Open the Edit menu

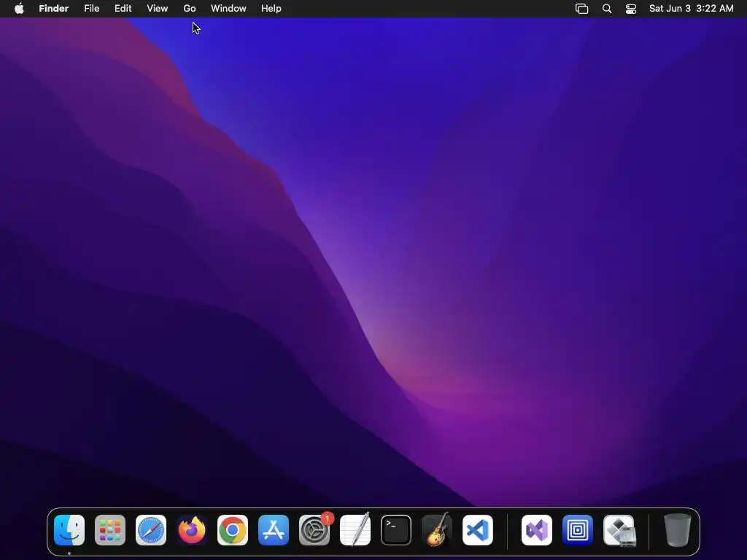(123, 9)
